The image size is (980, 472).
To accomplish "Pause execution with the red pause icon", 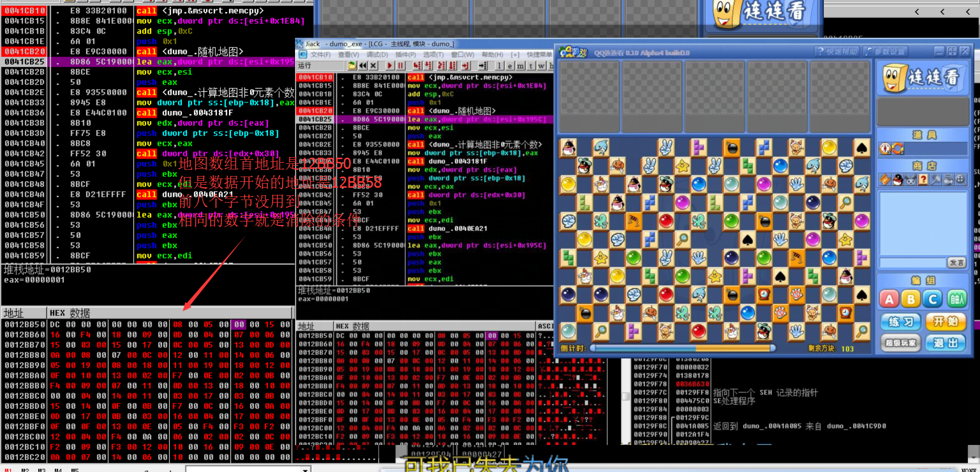I will [401, 66].
